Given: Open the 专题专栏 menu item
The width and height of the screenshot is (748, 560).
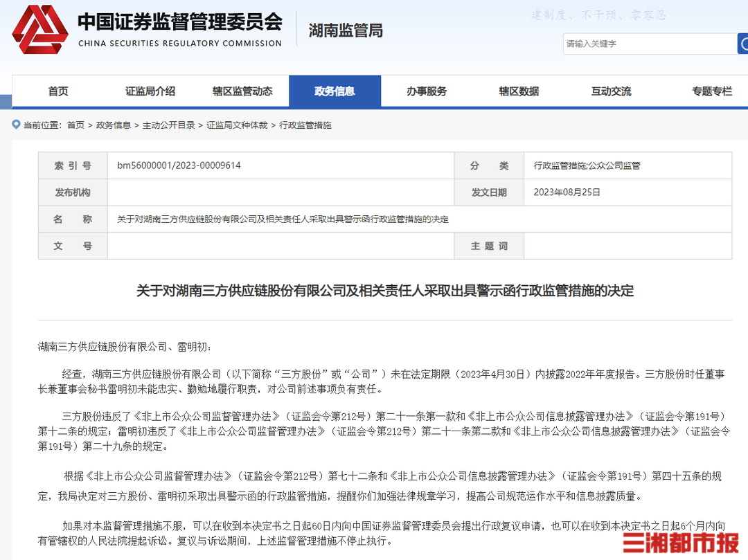Looking at the screenshot, I should pyautogui.click(x=712, y=91).
